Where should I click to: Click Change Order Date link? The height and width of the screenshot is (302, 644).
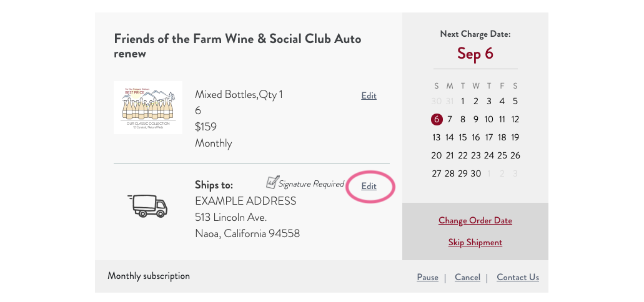tap(475, 220)
